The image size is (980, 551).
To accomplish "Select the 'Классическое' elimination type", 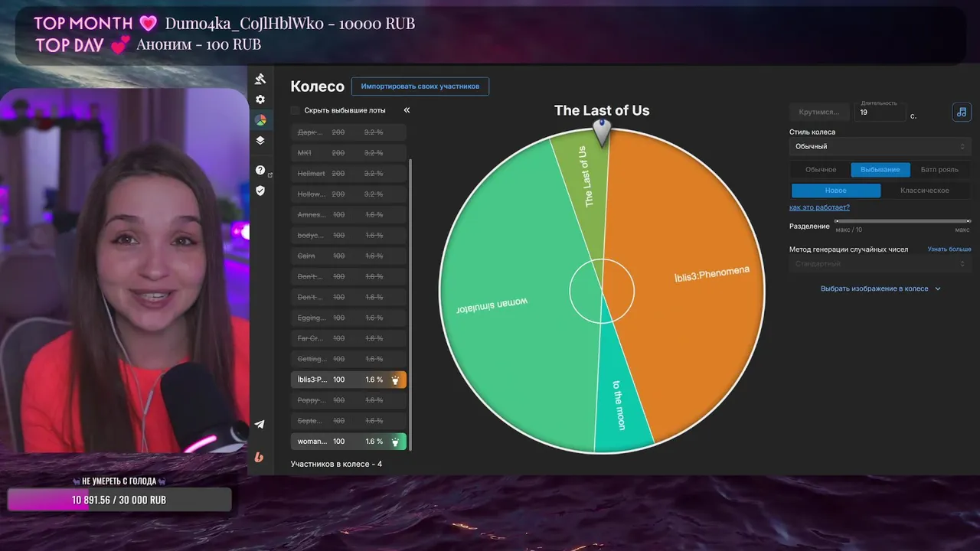I will point(925,191).
